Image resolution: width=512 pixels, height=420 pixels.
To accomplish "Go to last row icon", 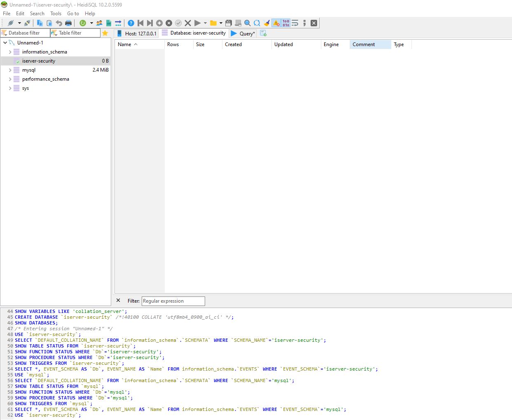I will tap(150, 23).
